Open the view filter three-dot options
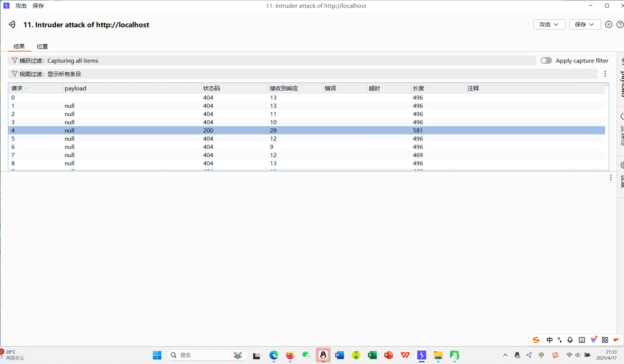624x364 pixels. coord(605,74)
